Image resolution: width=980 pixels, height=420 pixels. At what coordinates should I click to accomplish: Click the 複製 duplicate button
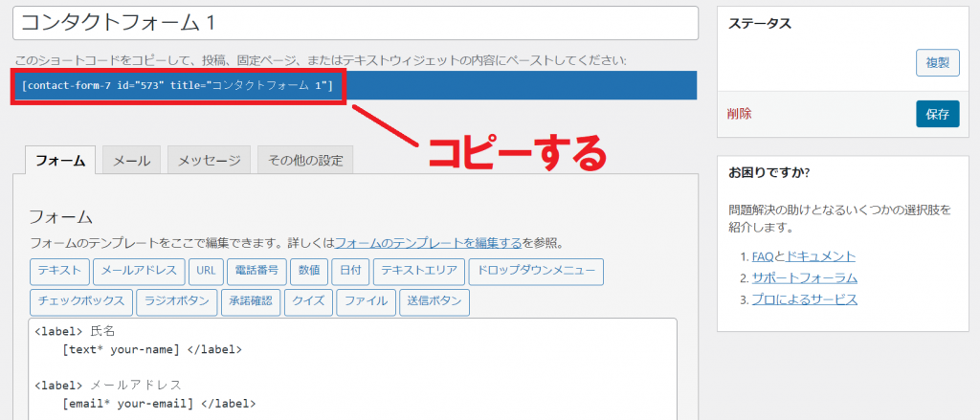pyautogui.click(x=938, y=63)
